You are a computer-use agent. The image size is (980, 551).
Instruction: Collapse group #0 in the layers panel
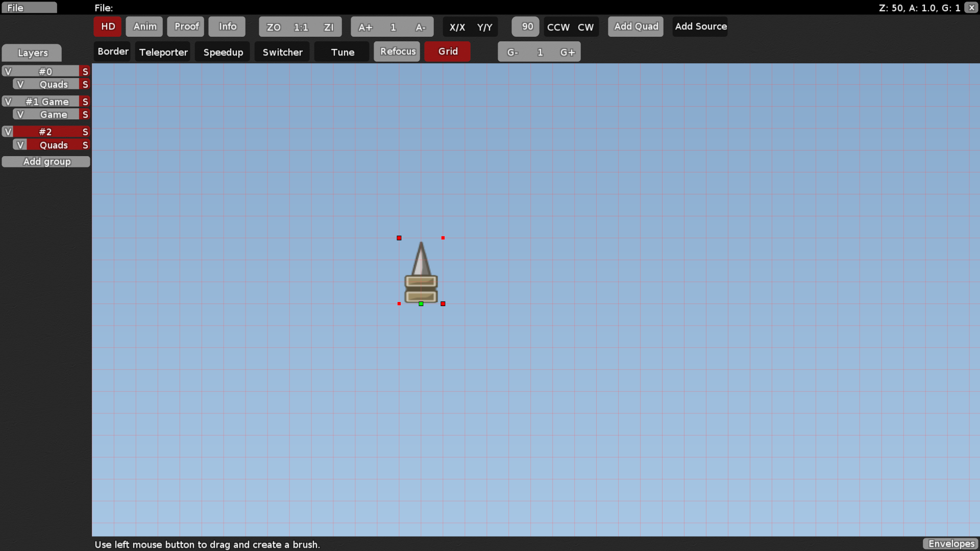tap(8, 71)
